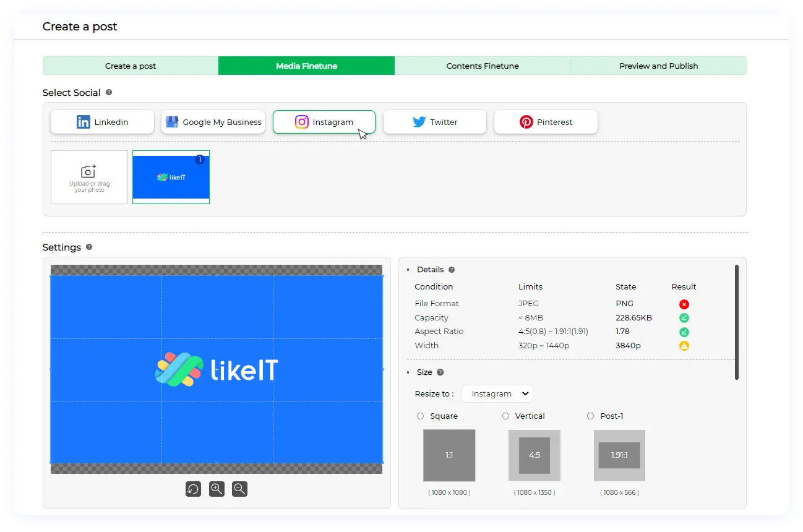Choose the Pinterest social button
The image size is (803, 532).
546,122
